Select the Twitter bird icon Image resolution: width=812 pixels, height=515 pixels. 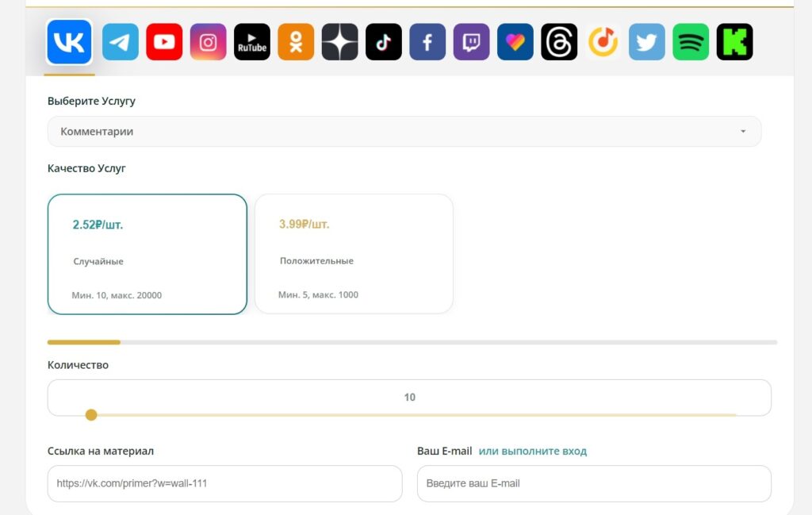(x=647, y=42)
